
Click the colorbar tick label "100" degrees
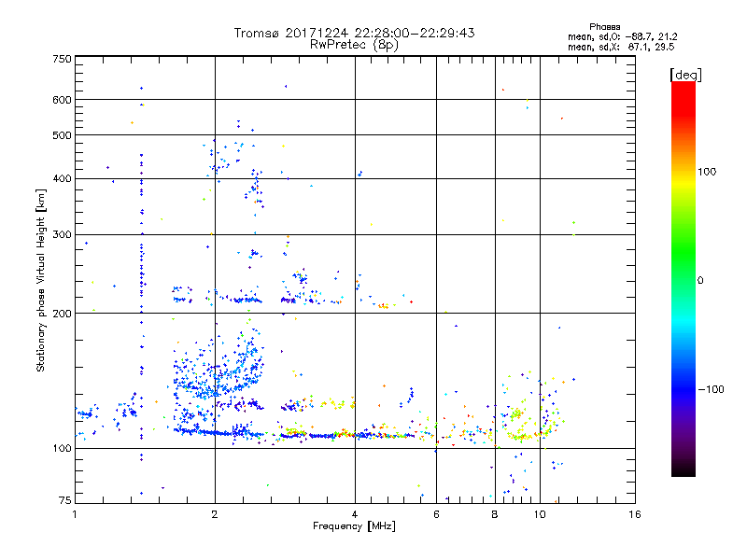(x=707, y=172)
